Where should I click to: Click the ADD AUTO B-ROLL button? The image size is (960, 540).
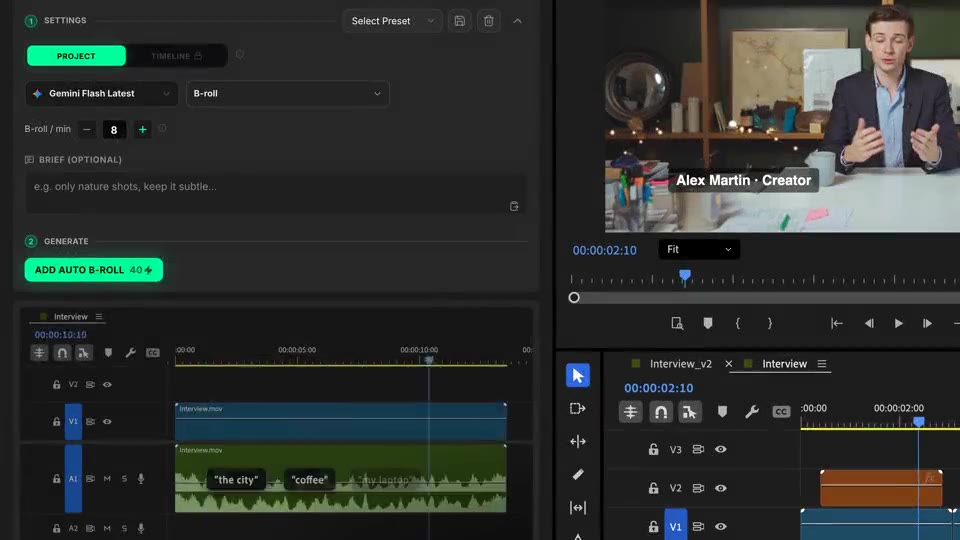click(x=94, y=270)
